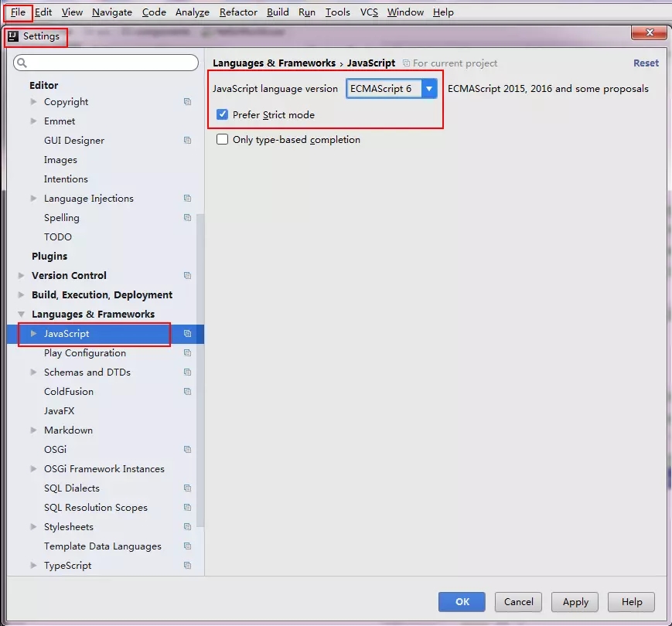Click the For current project icon
The image size is (672, 626).
[406, 63]
